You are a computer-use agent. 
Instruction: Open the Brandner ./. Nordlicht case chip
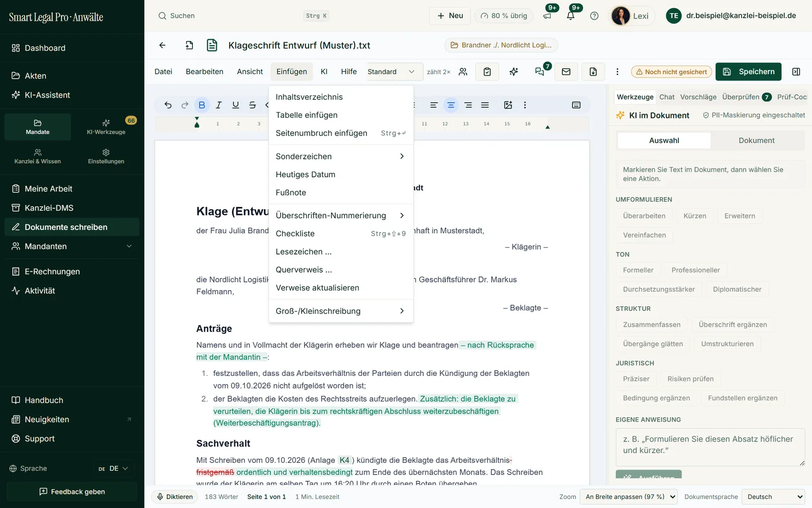501,45
